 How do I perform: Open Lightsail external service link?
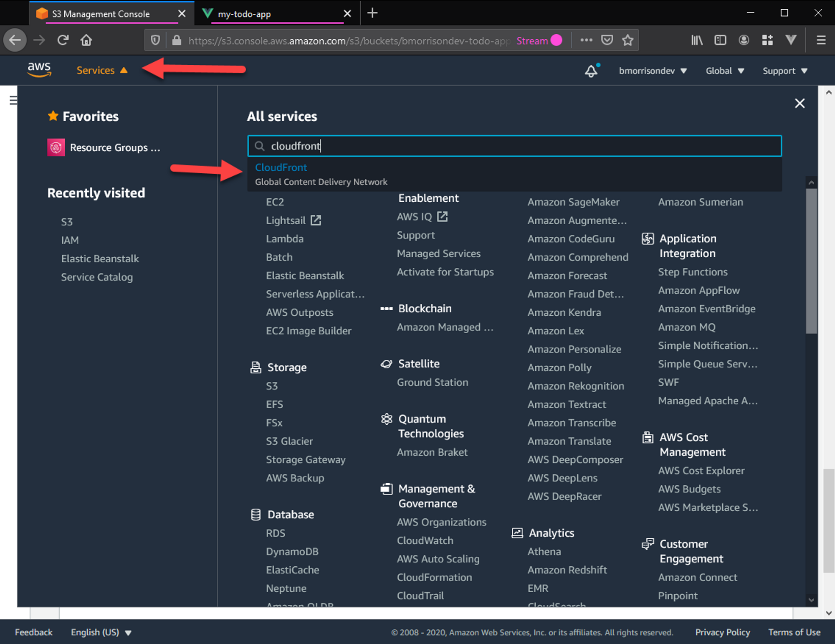[294, 220]
